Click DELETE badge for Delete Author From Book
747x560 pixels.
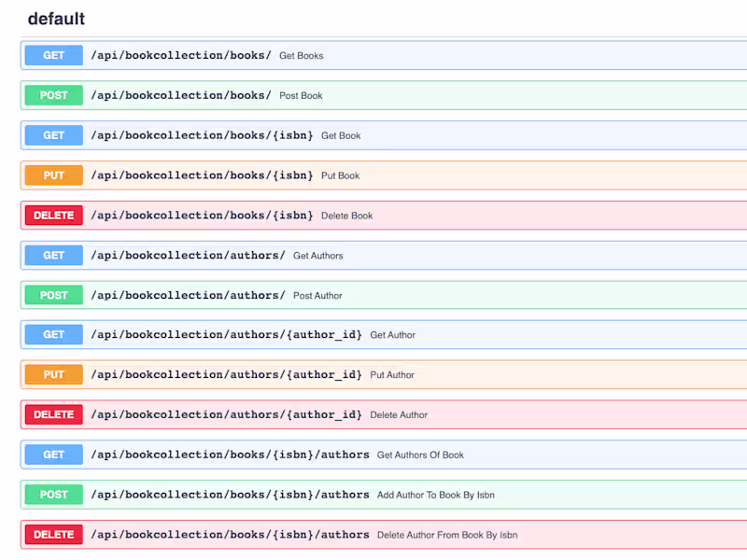(x=54, y=535)
